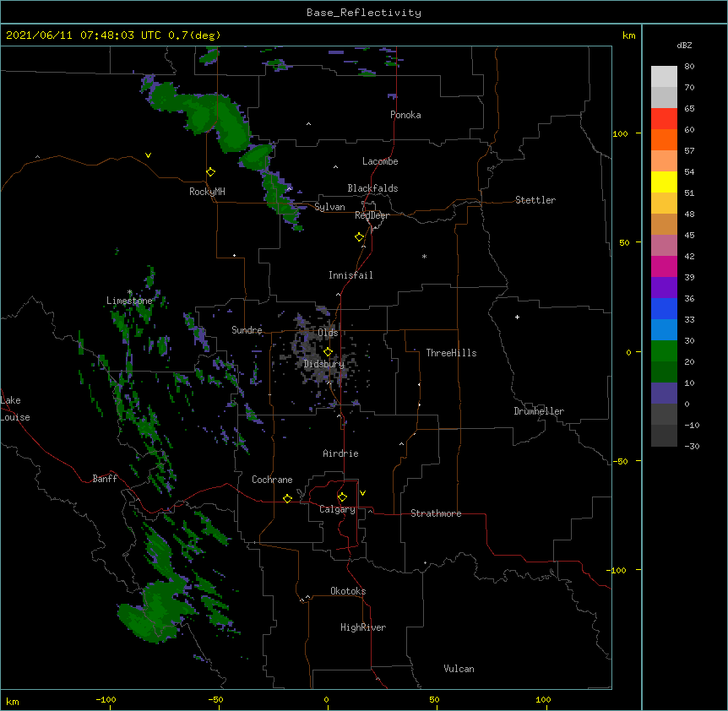Select the -30 value in the dBZ legend
The height and width of the screenshot is (711, 728).
(x=692, y=446)
